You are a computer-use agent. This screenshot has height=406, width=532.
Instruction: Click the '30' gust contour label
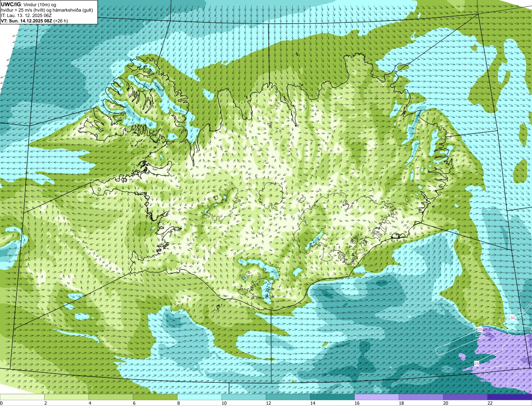[512, 318]
